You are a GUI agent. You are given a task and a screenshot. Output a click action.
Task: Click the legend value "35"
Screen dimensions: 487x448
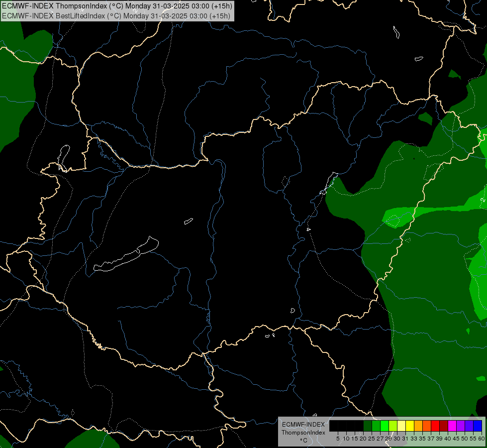(x=422, y=439)
